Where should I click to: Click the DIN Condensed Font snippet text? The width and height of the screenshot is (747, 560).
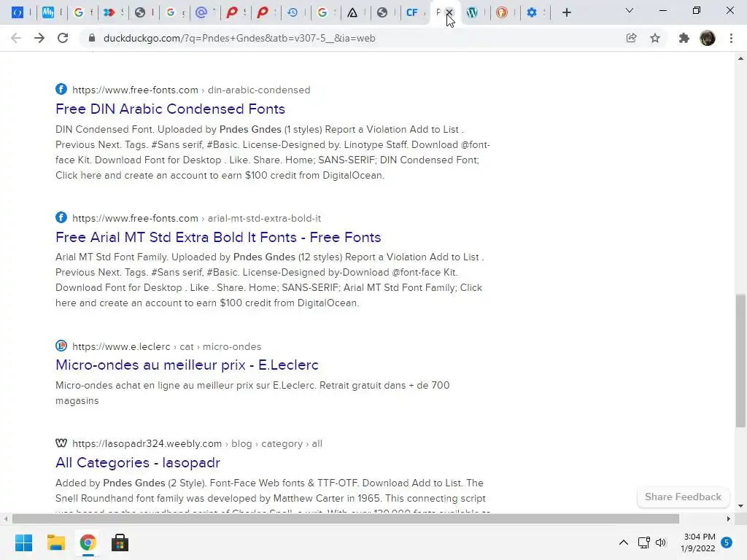coord(273,152)
